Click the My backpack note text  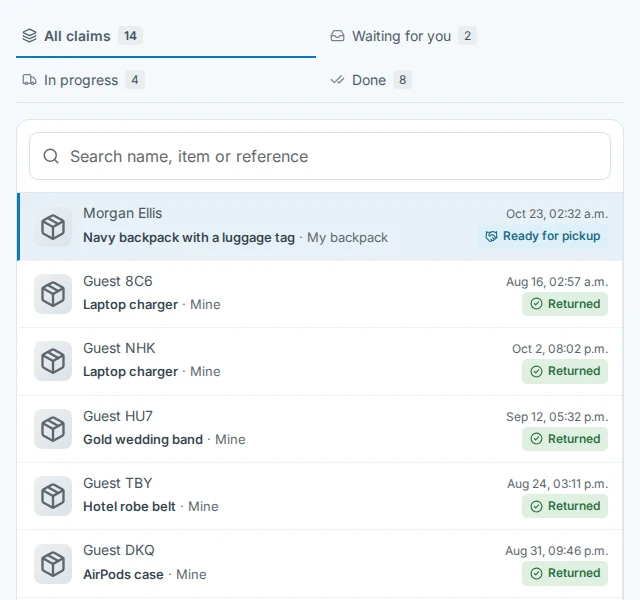point(347,238)
